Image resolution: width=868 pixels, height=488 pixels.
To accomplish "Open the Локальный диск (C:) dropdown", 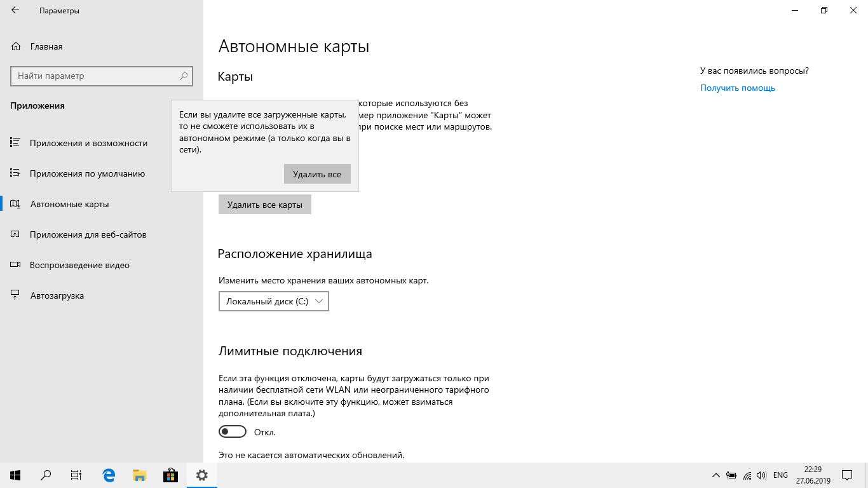I will pos(273,301).
